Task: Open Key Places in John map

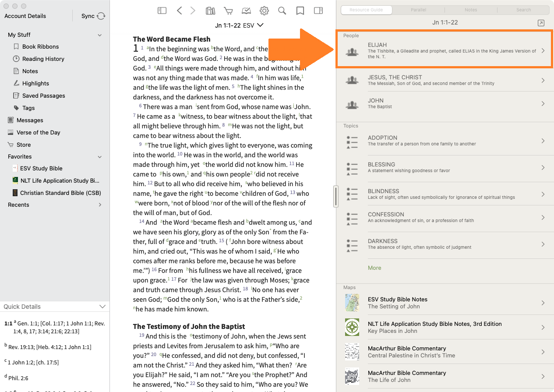Action: click(x=444, y=327)
